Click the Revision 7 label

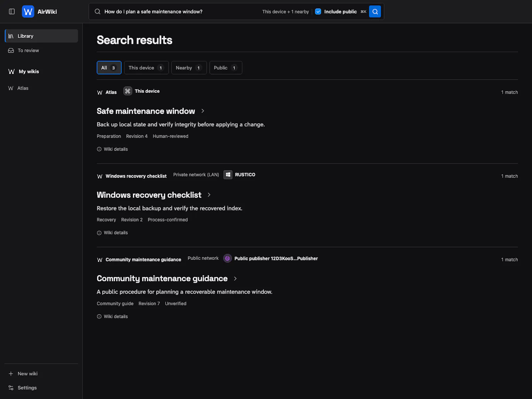[149, 304]
